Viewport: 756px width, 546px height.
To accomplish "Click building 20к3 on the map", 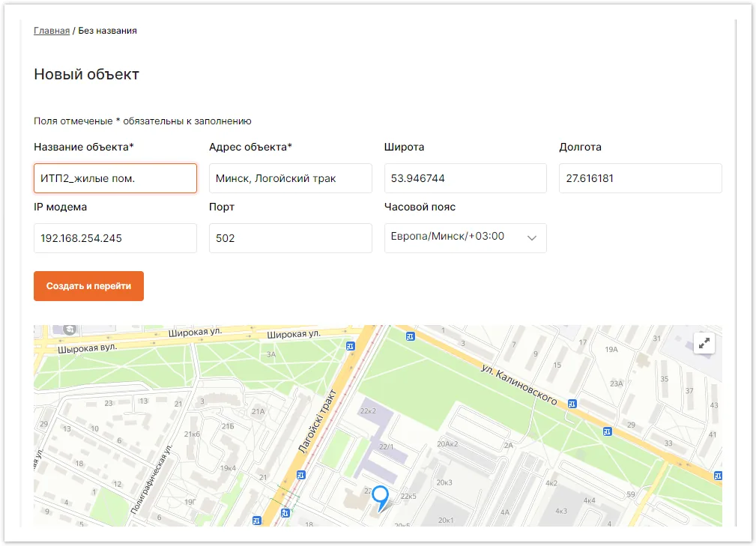I will pos(444,482).
